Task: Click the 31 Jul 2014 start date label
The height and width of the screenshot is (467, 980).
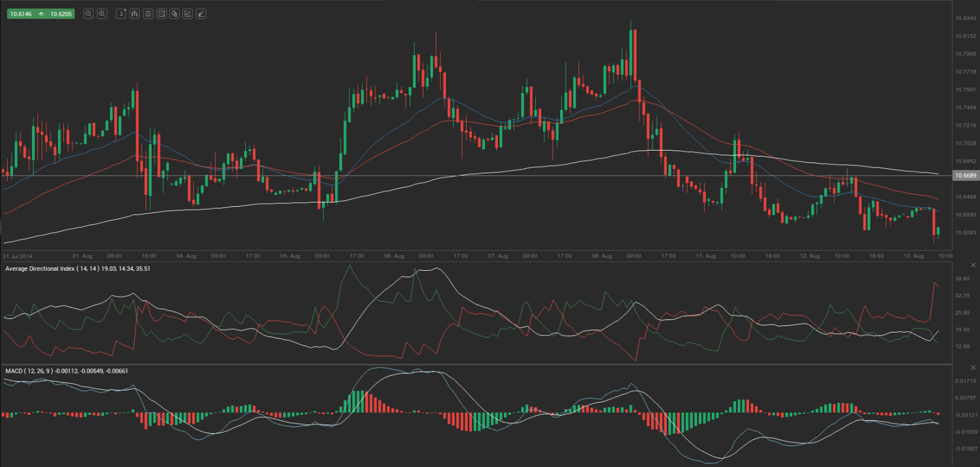Action: pos(18,257)
